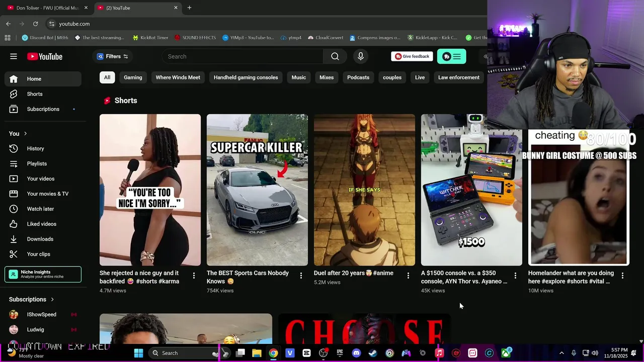Open File Explorer from the taskbar

pyautogui.click(x=257, y=353)
